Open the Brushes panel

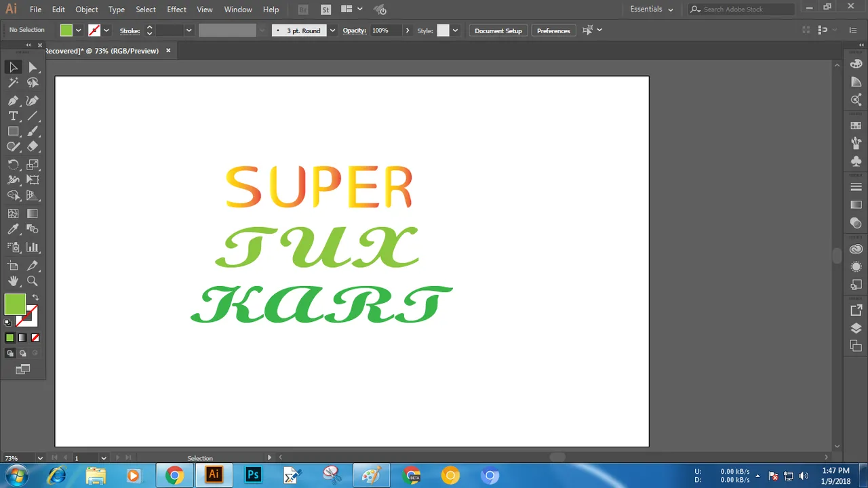[856, 143]
